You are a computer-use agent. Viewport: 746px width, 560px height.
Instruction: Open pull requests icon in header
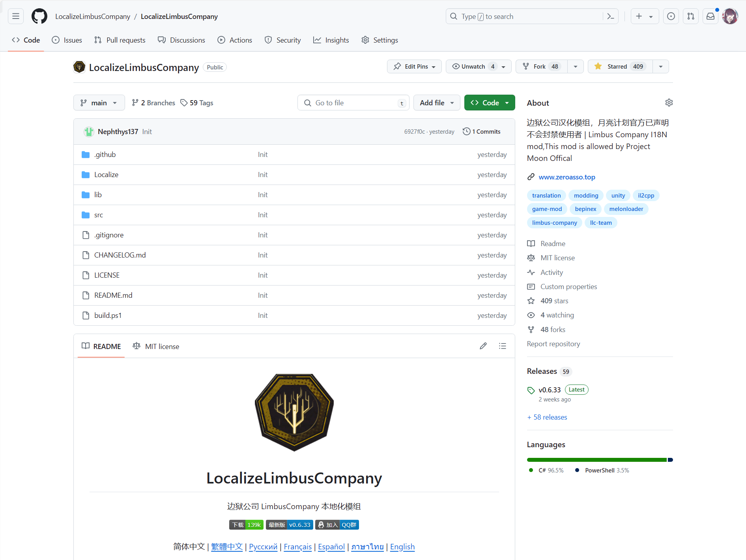(690, 16)
